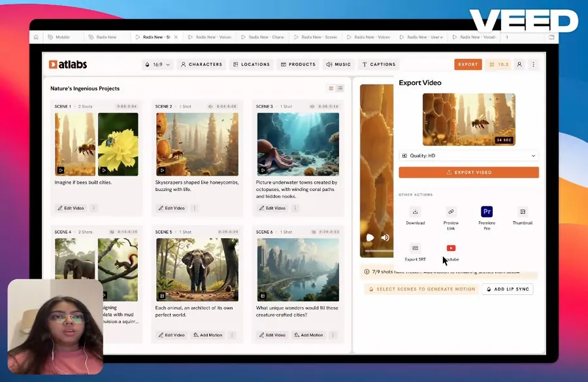Click the atlabs logo
This screenshot has height=382, width=588.
pyautogui.click(x=68, y=64)
